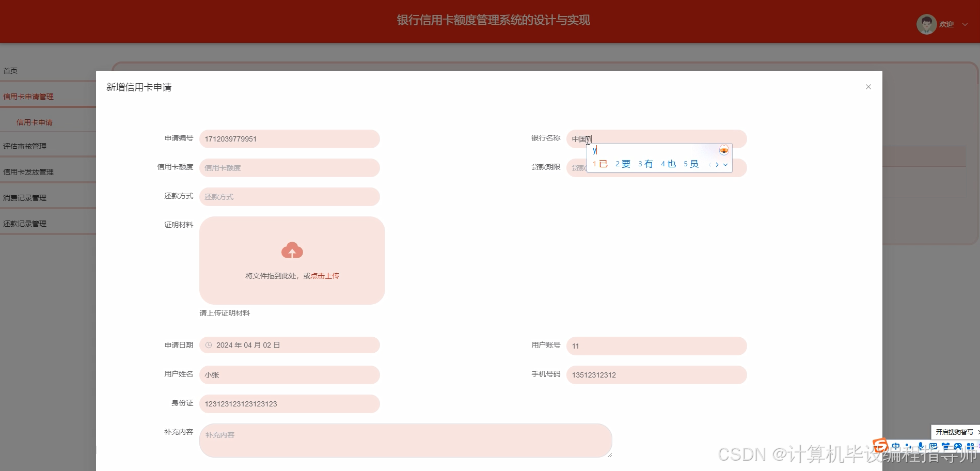The height and width of the screenshot is (471, 980).
Task: Select IME candidate 3 有
Action: [x=645, y=164]
